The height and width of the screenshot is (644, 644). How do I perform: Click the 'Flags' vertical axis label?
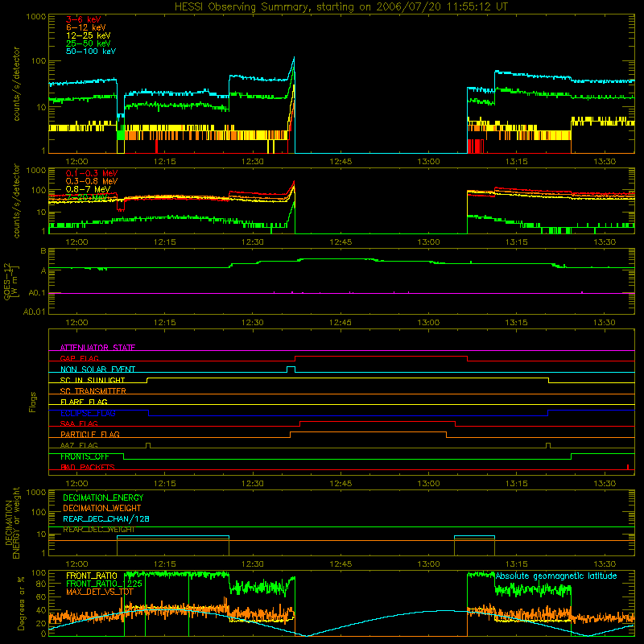[32, 402]
